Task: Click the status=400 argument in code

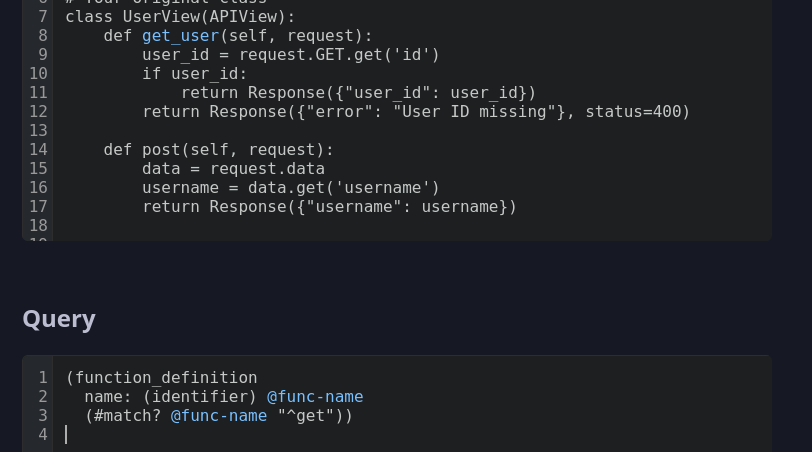Action: pos(632,112)
